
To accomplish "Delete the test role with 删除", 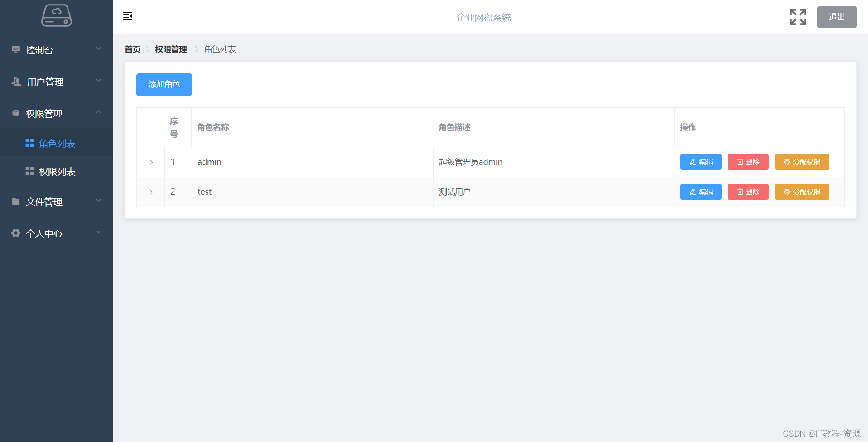I will (x=748, y=192).
